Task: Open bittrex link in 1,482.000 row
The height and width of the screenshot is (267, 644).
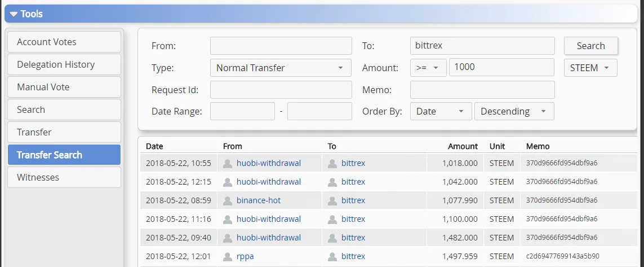Action: [353, 238]
